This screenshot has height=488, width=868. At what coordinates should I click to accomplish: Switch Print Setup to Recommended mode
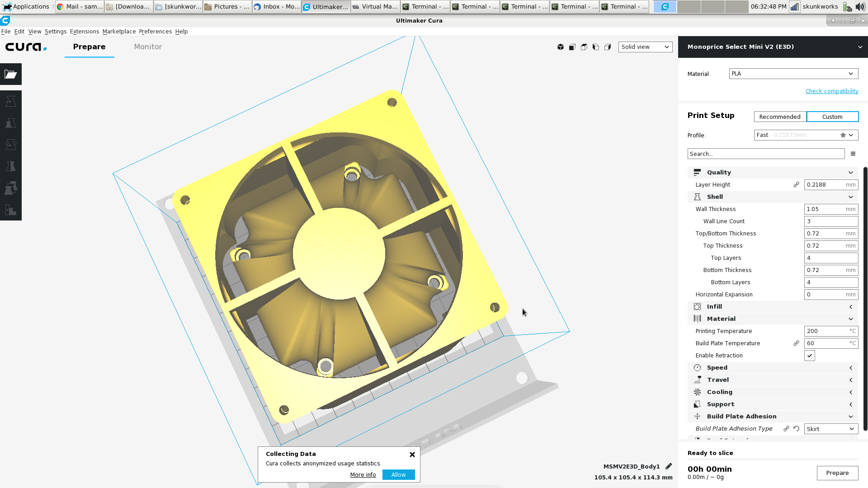click(x=780, y=117)
